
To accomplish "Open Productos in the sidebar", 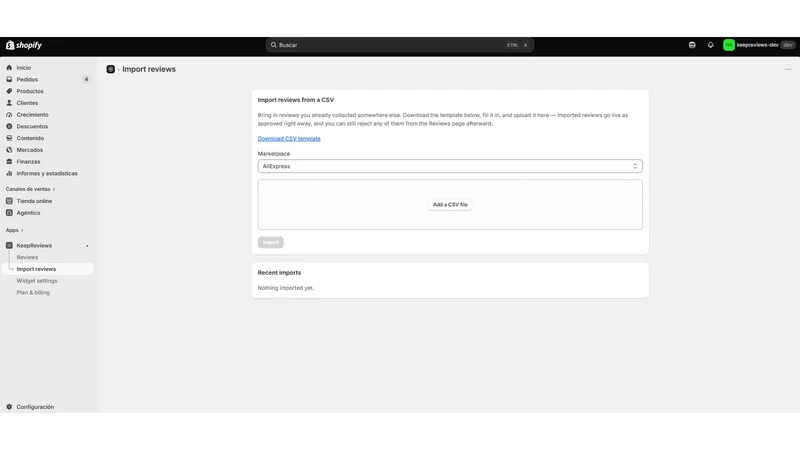I will (x=30, y=91).
